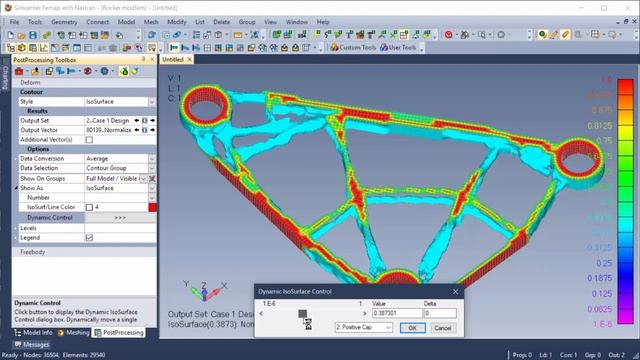
Task: Toggle the Additional Vector(s) checkbox
Action: point(89,140)
